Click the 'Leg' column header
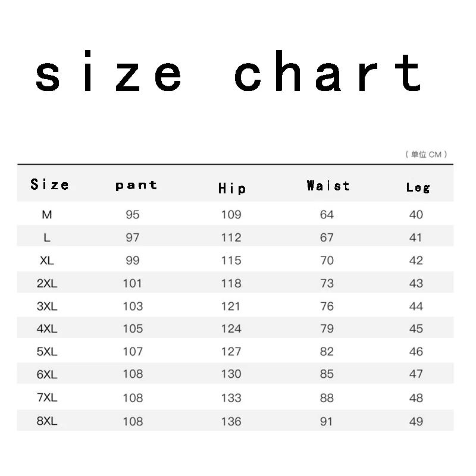The width and height of the screenshot is (476, 476). [x=418, y=187]
